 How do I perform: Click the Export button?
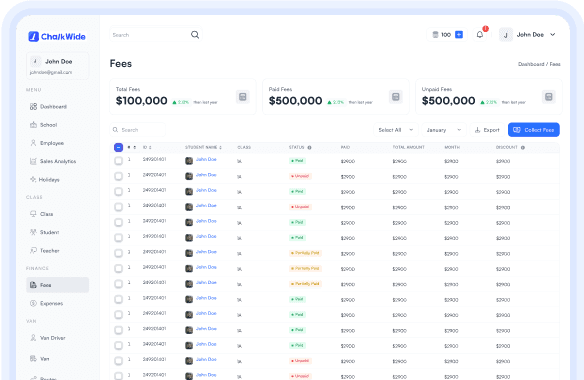[x=487, y=130]
